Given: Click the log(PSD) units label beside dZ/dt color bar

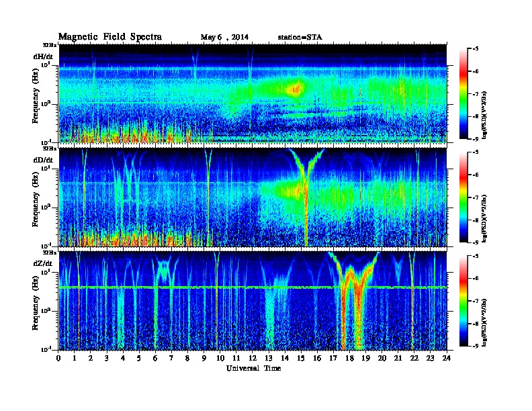Looking at the screenshot, I should [x=485, y=322].
